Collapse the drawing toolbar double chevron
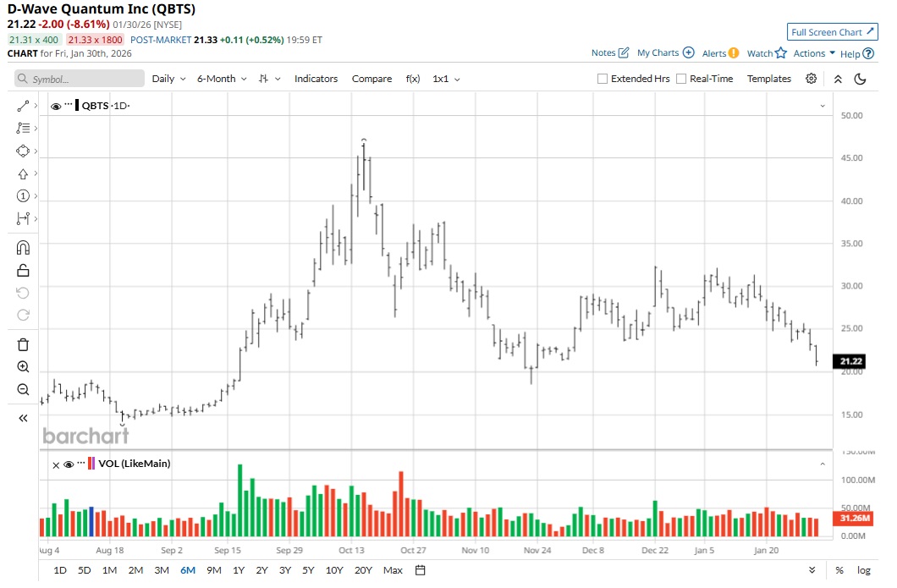This screenshot has width=897, height=588. tap(23, 418)
